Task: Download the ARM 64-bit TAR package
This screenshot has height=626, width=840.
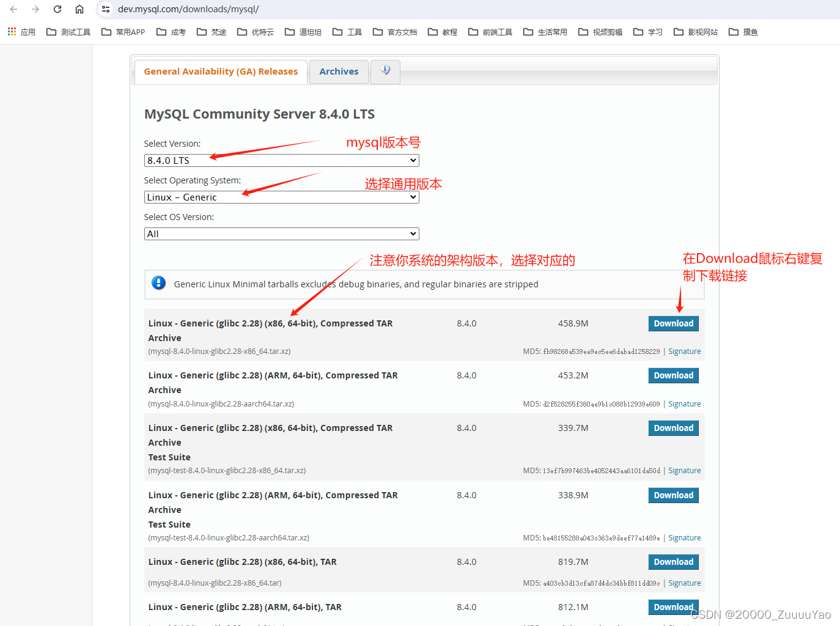Action: point(673,606)
